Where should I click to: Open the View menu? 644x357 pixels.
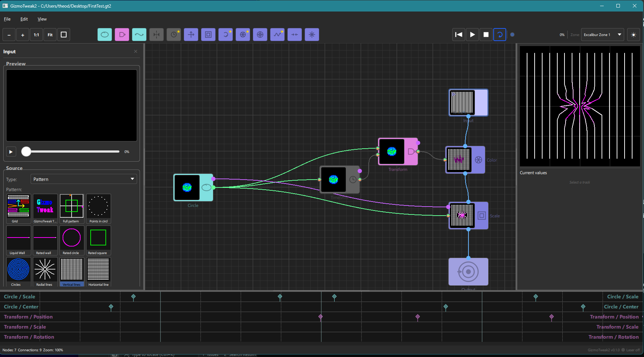click(x=42, y=19)
